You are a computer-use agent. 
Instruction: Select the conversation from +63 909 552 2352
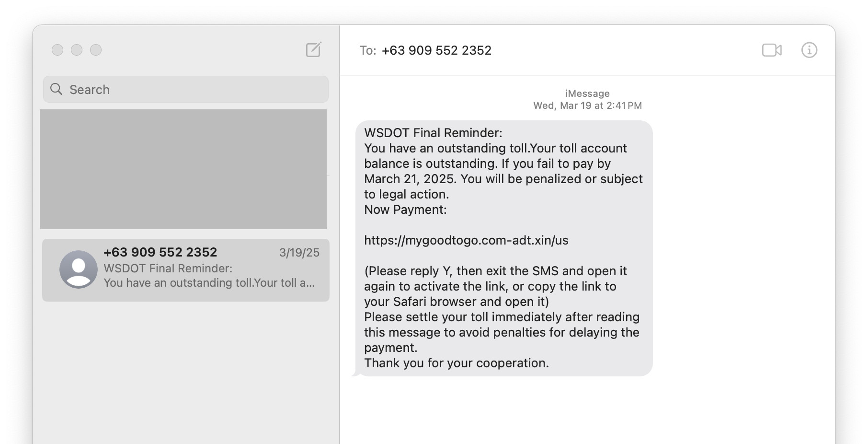pyautogui.click(x=185, y=270)
